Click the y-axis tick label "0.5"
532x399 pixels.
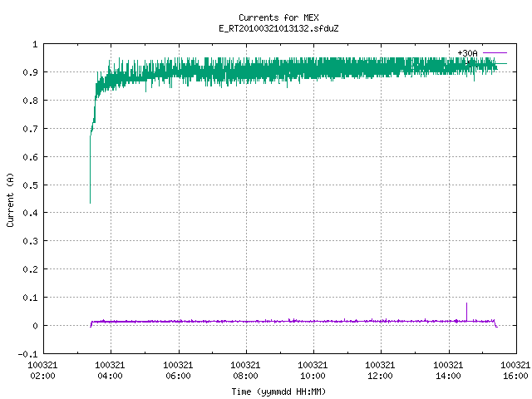pos(30,185)
